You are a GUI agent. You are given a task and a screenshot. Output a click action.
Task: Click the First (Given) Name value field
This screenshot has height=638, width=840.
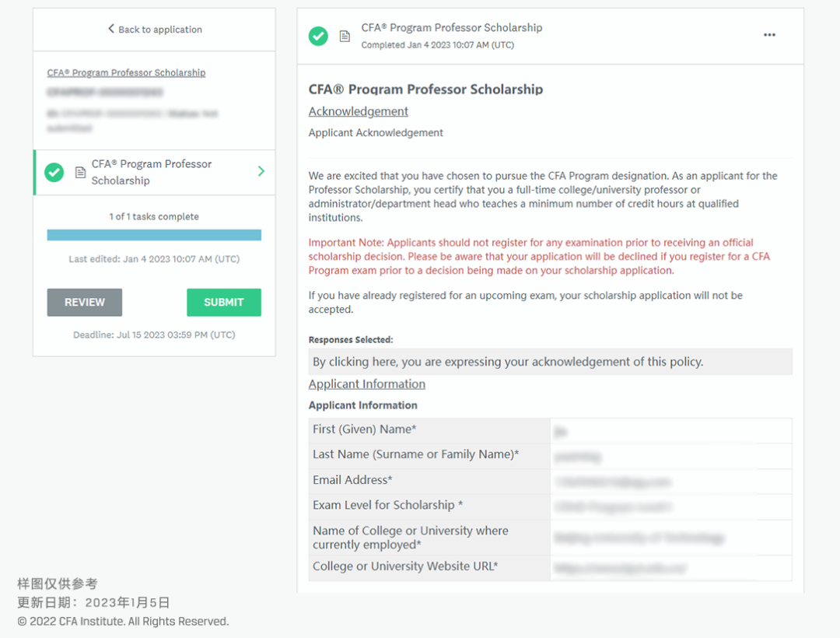pyautogui.click(x=670, y=431)
